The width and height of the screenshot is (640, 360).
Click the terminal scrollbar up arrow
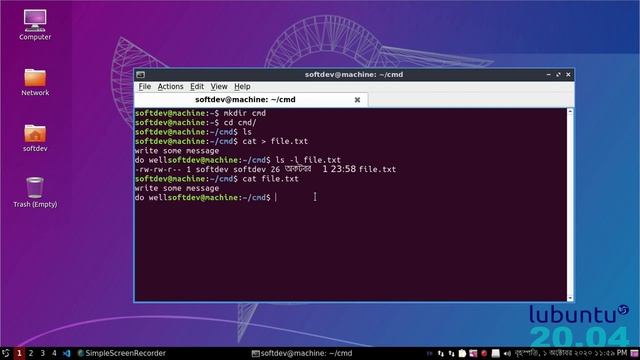(570, 111)
